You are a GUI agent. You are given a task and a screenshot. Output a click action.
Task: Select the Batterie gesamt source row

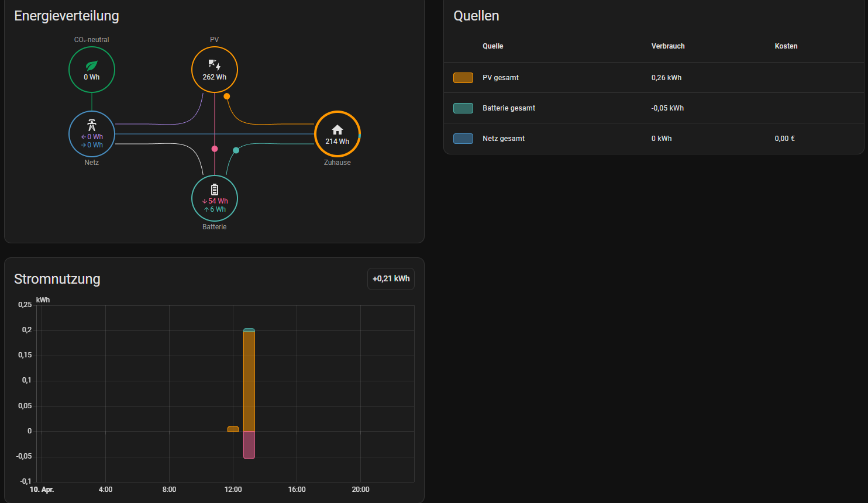coord(509,108)
